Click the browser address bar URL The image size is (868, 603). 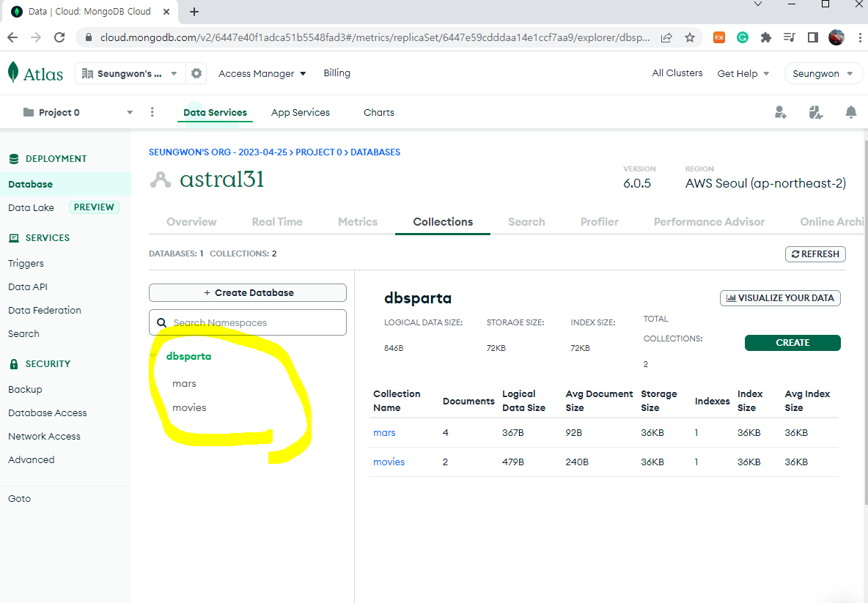coord(375,37)
